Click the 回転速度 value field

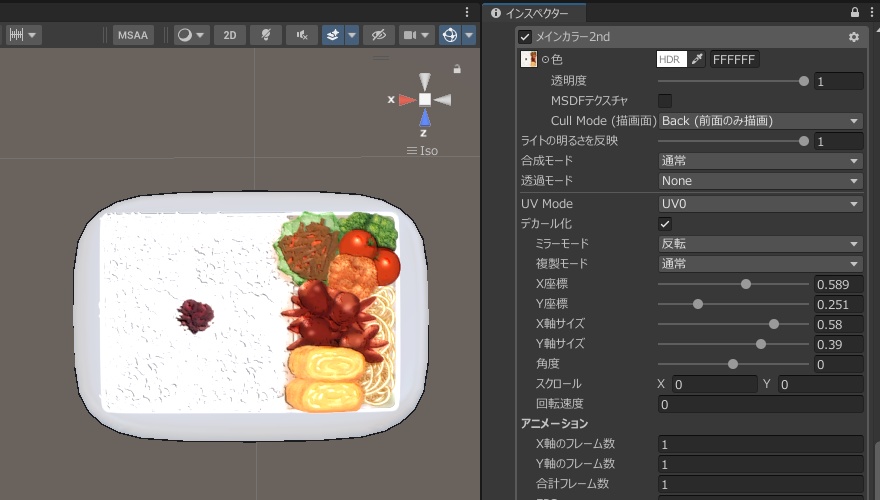[760, 405]
